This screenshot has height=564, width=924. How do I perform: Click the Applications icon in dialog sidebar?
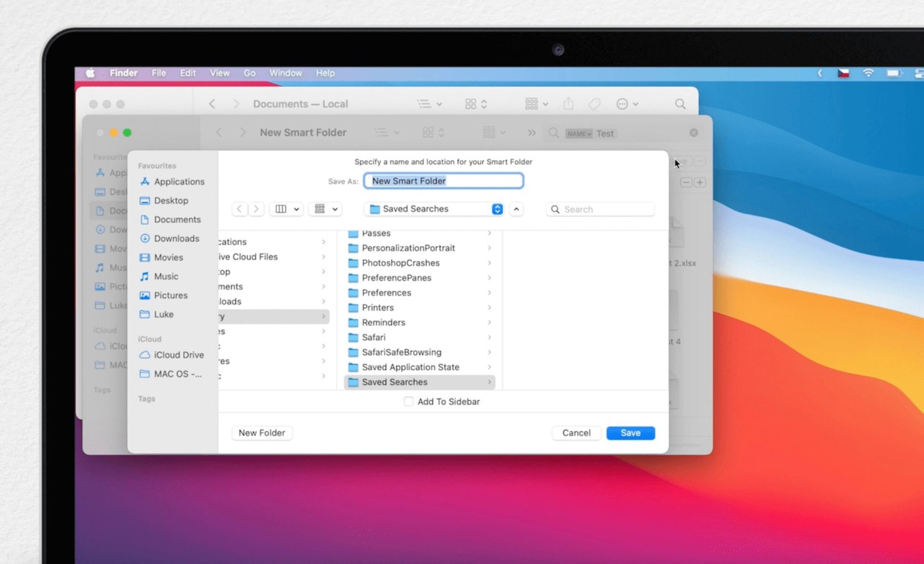144,181
